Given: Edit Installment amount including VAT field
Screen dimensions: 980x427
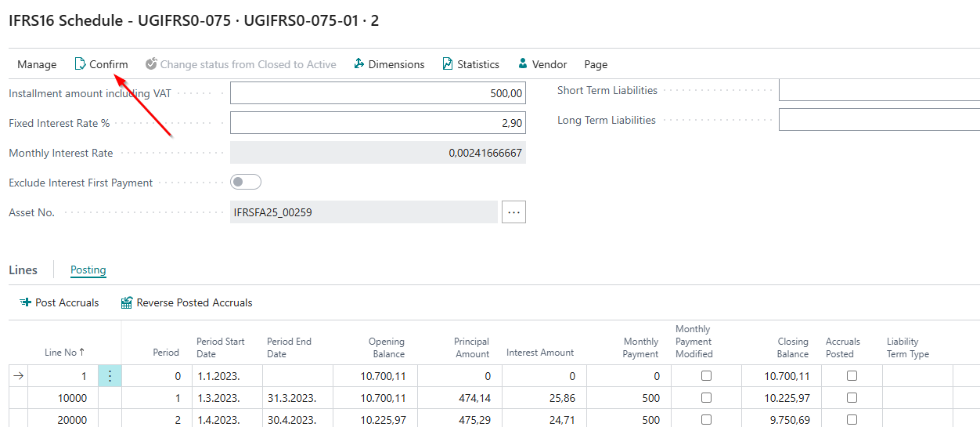Looking at the screenshot, I should 378,93.
